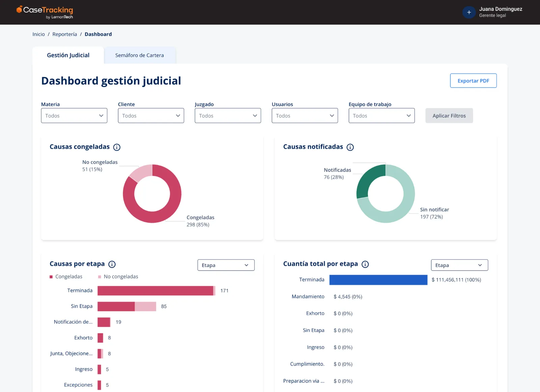Toggle the No congeladas legend marker
Image resolution: width=540 pixels, height=392 pixels.
[x=100, y=277]
